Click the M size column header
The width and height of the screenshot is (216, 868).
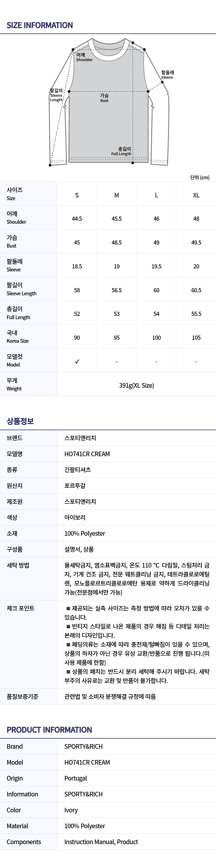pyautogui.click(x=116, y=195)
